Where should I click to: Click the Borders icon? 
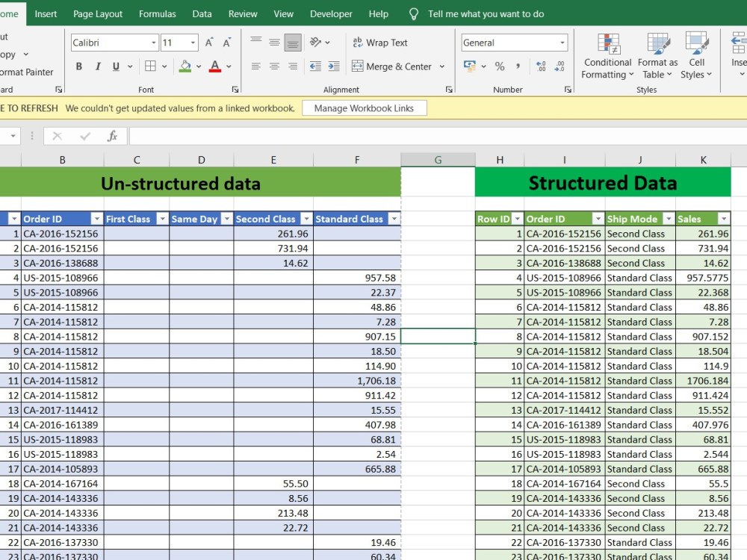[x=151, y=66]
